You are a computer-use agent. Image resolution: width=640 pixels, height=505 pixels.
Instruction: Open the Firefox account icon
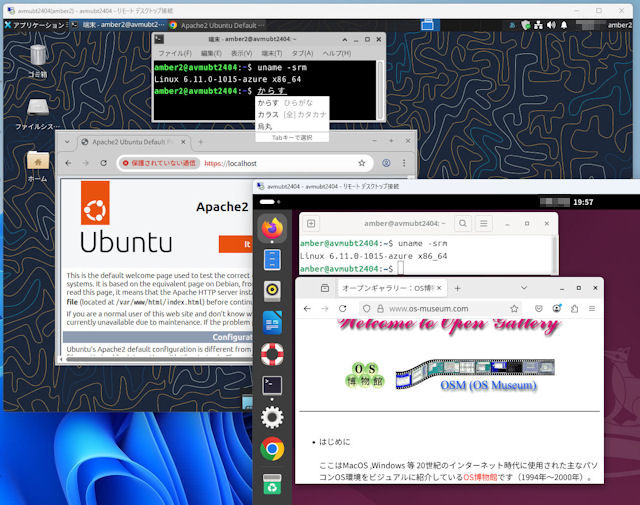click(x=557, y=309)
